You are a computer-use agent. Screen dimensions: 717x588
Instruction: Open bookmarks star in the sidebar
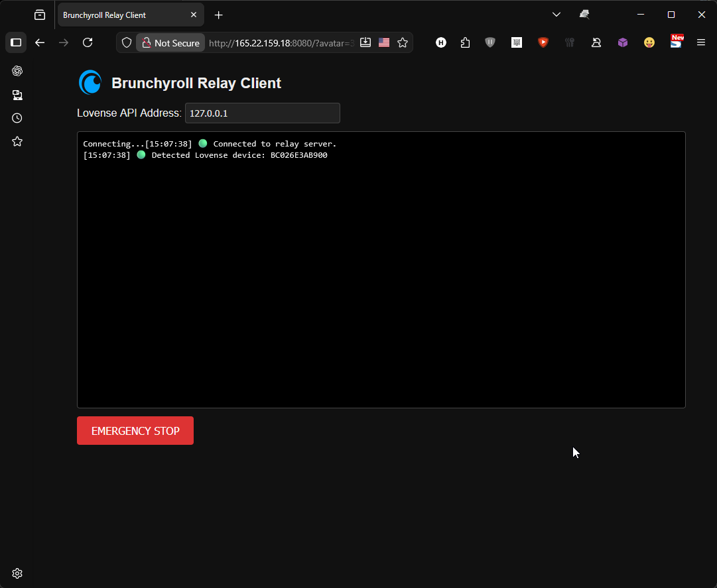click(17, 141)
